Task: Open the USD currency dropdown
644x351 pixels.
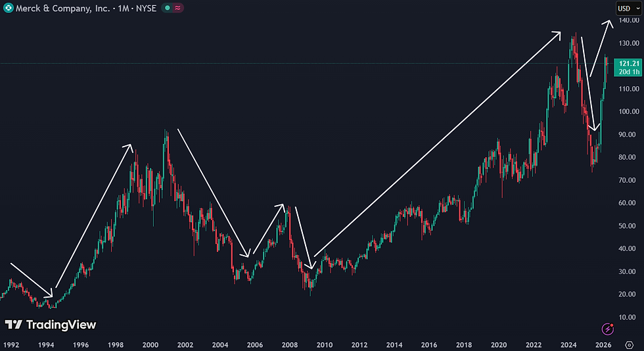Action: 629,9
